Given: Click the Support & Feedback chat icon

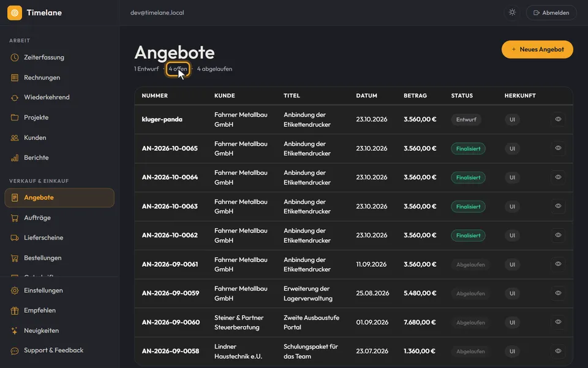Looking at the screenshot, I should tap(15, 351).
